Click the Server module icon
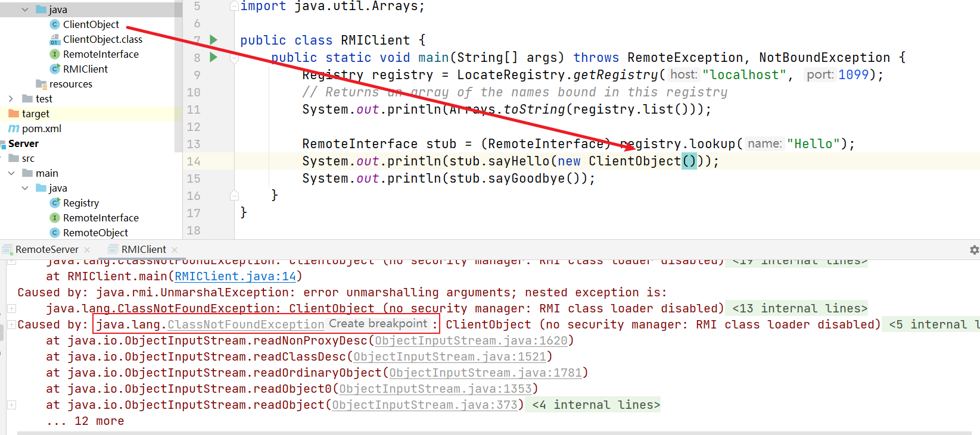Viewport: 980px width, 435px height. coord(3,144)
